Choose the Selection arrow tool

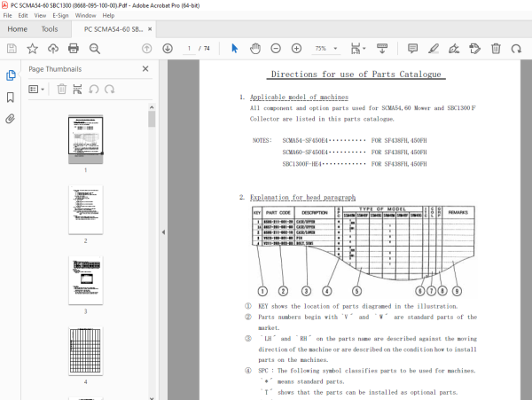click(234, 49)
